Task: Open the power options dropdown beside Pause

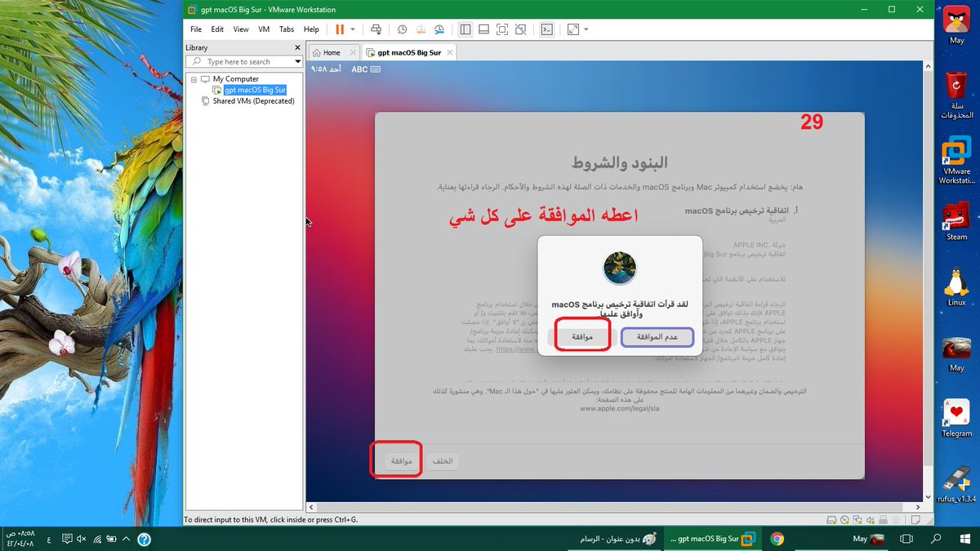Action: pyautogui.click(x=353, y=29)
